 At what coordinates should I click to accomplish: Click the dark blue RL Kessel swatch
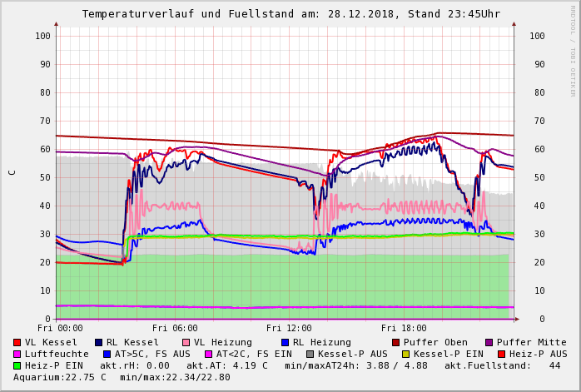pyautogui.click(x=99, y=343)
